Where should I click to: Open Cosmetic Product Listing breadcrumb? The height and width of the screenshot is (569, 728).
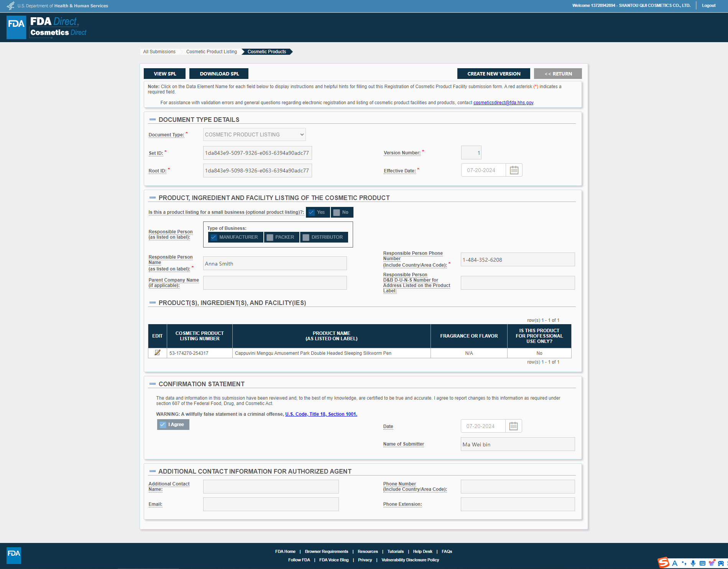(211, 52)
